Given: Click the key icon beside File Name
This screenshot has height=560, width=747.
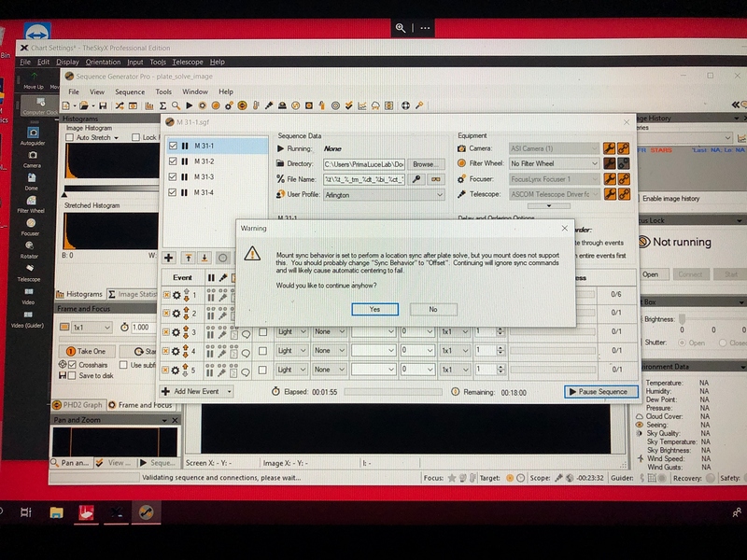Looking at the screenshot, I should pyautogui.click(x=416, y=179).
